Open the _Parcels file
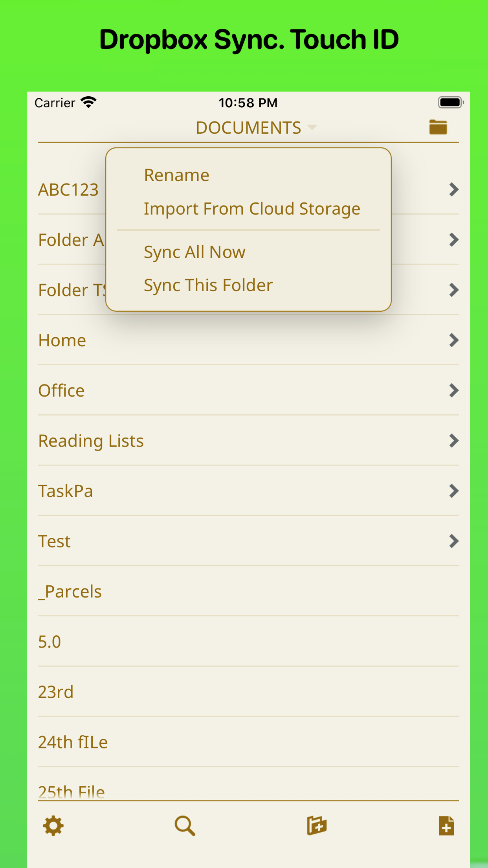 point(70,592)
